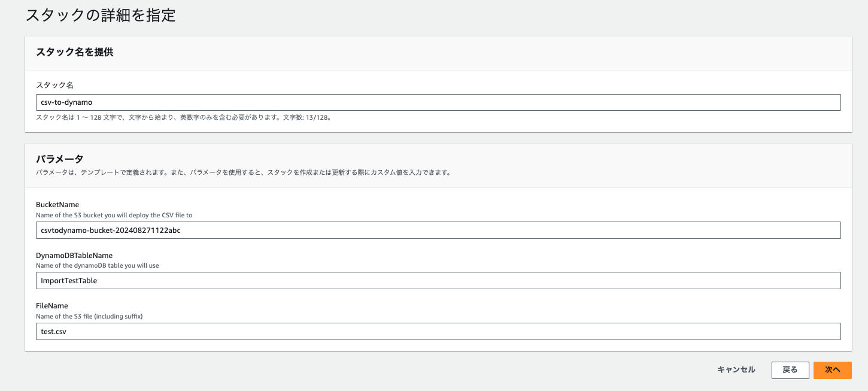Focus the BucketName text box
Viewport: 868px width, 391px height.
438,231
